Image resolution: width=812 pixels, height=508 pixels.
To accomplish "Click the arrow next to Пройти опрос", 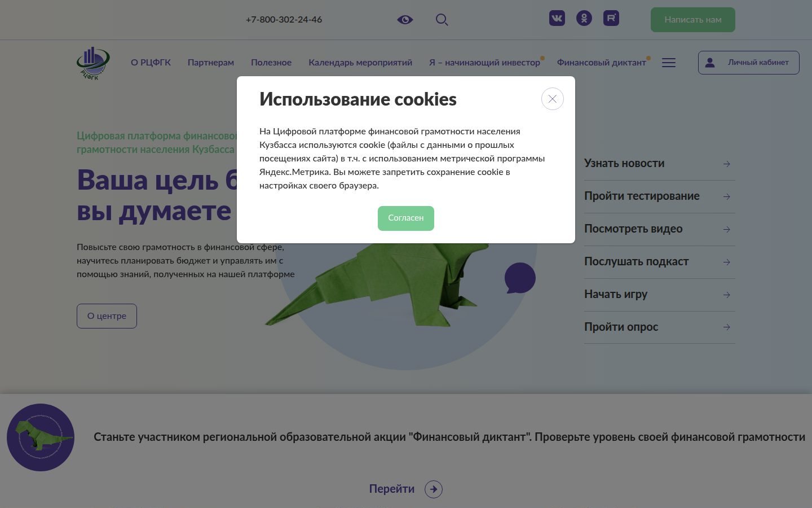I will pos(727,327).
